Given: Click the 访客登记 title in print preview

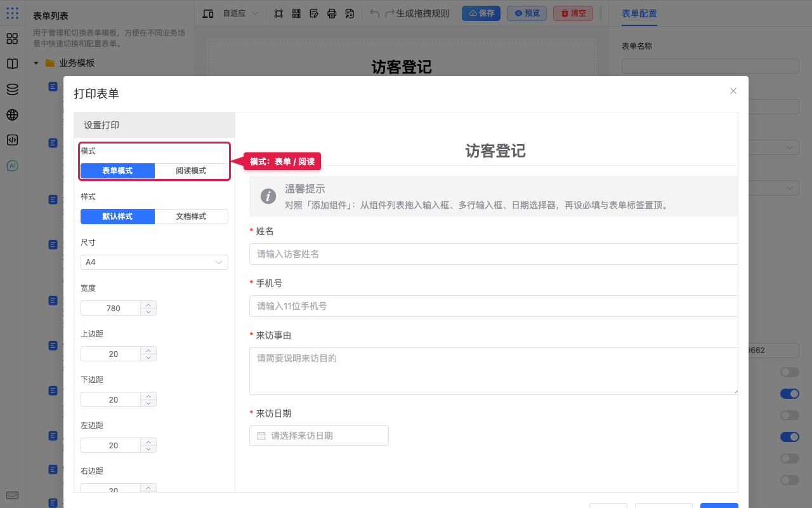Looking at the screenshot, I should [495, 150].
